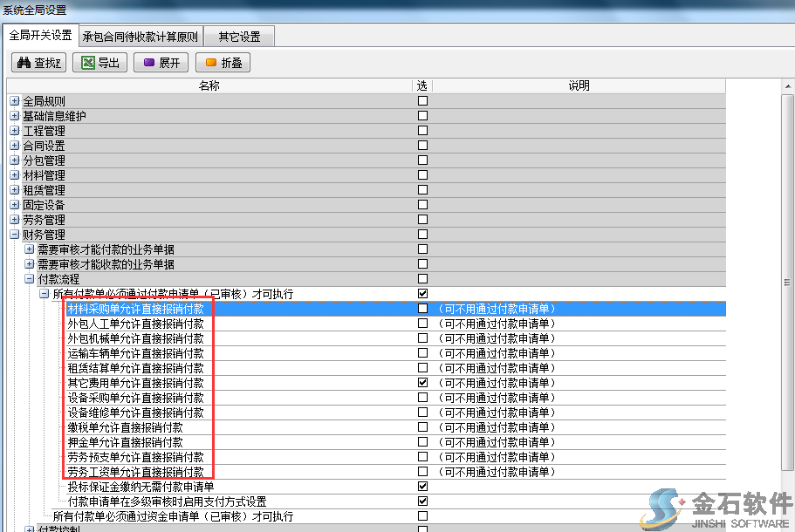Image resolution: width=795 pixels, height=532 pixels.
Task: Uncheck 其它费用单允许直接报销付款 checkbox
Action: (422, 383)
